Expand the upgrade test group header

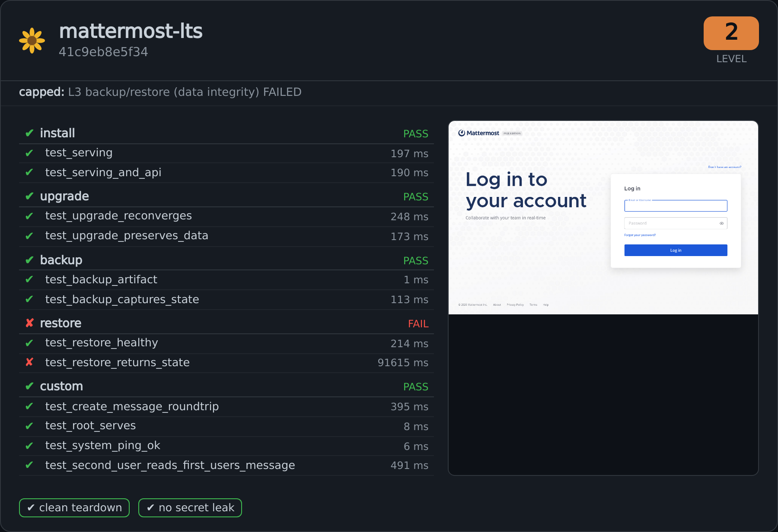pos(226,196)
